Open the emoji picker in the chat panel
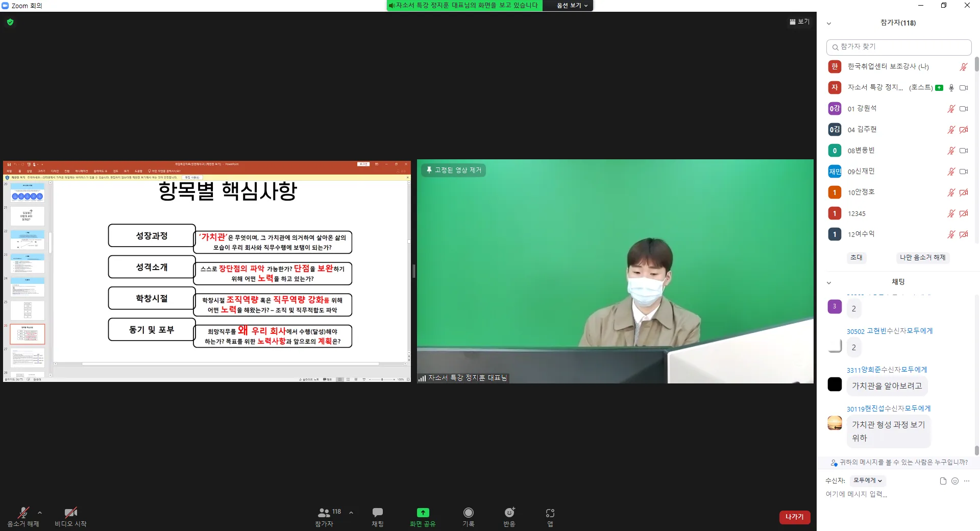The height and width of the screenshot is (531, 980). 955,480
